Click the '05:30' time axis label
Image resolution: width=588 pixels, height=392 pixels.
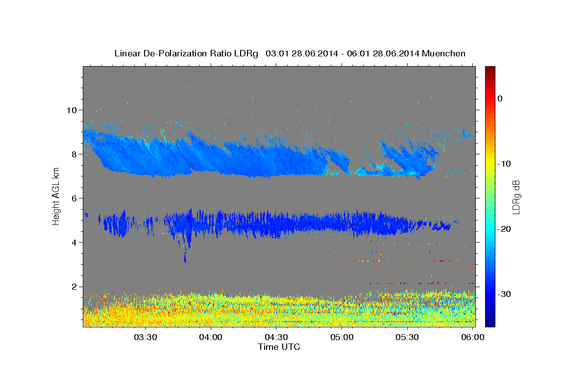point(407,337)
